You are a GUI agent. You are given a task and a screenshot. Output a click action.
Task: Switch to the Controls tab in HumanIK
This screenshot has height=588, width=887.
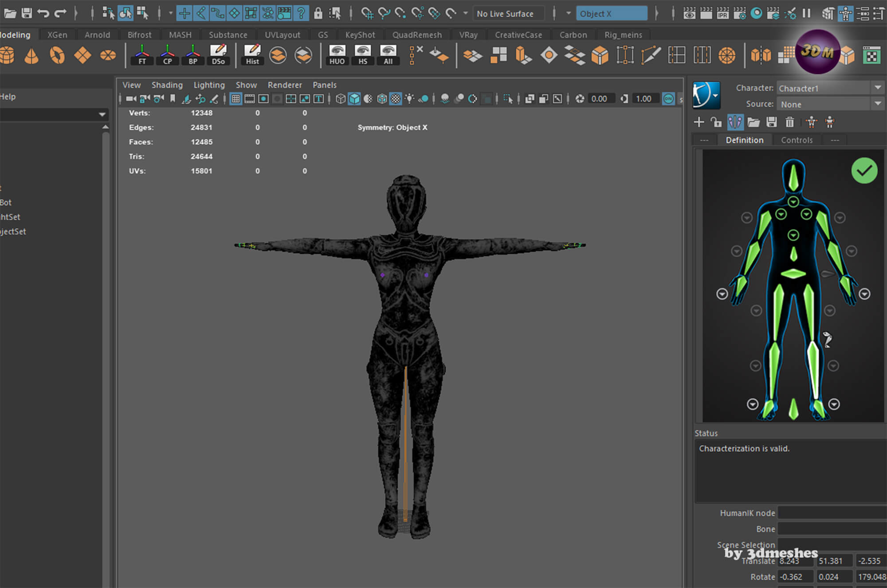pyautogui.click(x=797, y=140)
